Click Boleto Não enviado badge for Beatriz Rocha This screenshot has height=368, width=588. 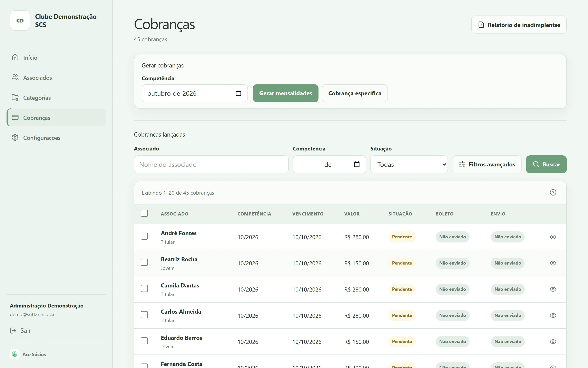point(452,263)
